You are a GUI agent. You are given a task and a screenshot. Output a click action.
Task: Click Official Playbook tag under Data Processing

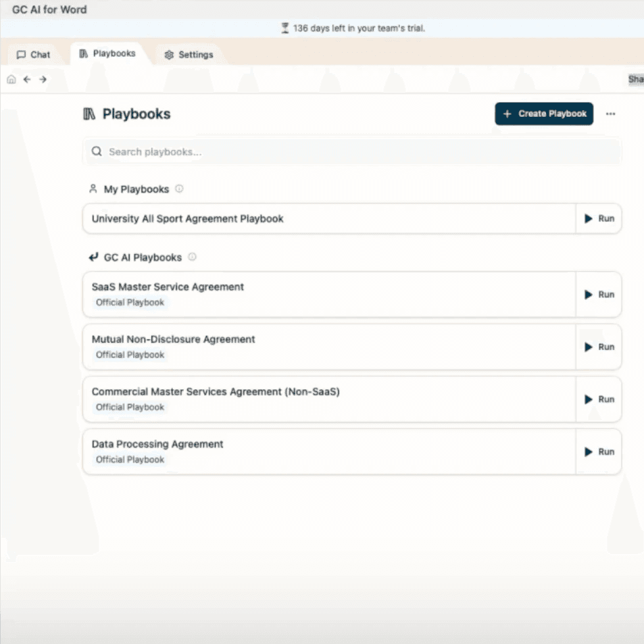point(130,460)
